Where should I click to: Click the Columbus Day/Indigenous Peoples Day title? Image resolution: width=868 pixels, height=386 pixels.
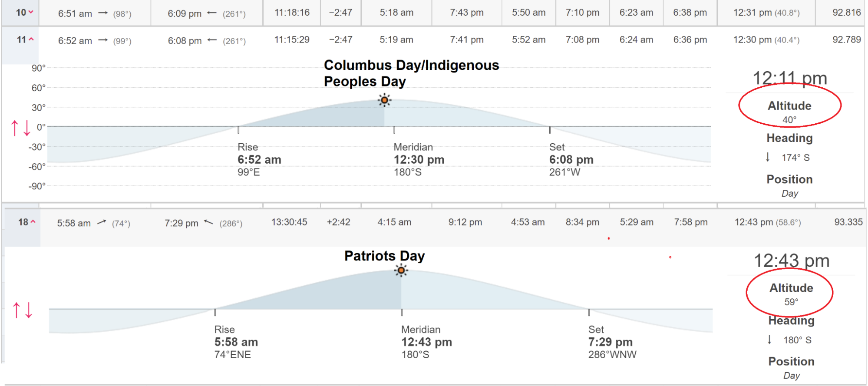pyautogui.click(x=411, y=73)
